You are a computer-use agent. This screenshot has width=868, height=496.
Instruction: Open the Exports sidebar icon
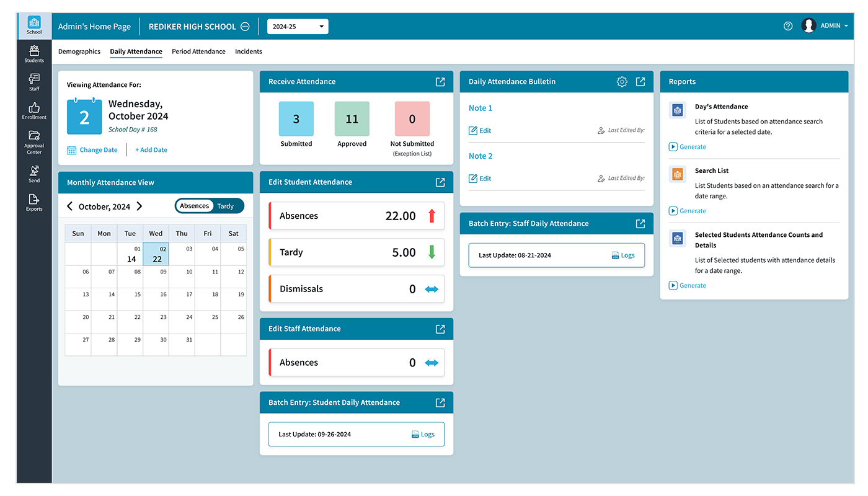(34, 203)
